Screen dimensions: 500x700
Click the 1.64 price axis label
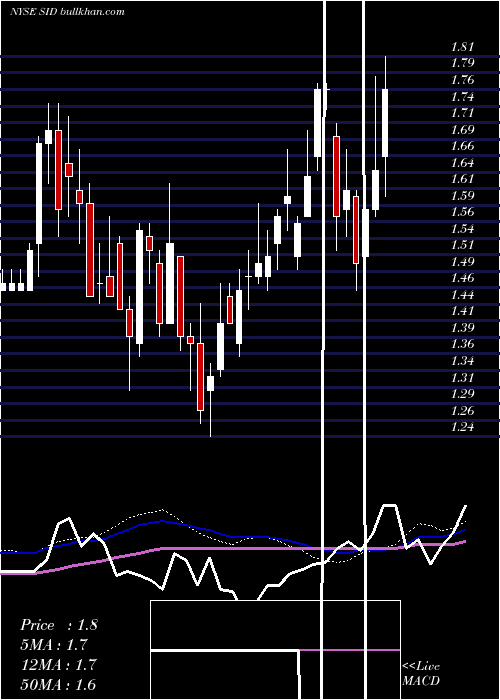pyautogui.click(x=462, y=162)
